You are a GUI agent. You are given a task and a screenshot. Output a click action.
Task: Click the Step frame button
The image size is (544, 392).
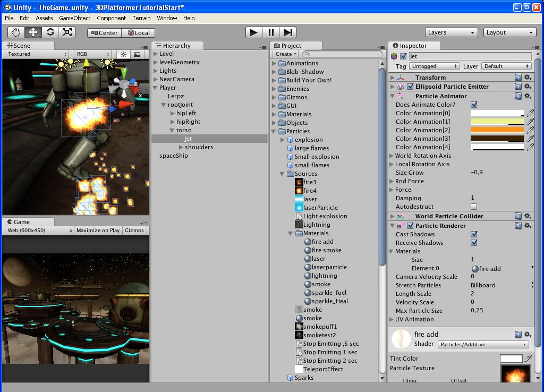(x=288, y=32)
